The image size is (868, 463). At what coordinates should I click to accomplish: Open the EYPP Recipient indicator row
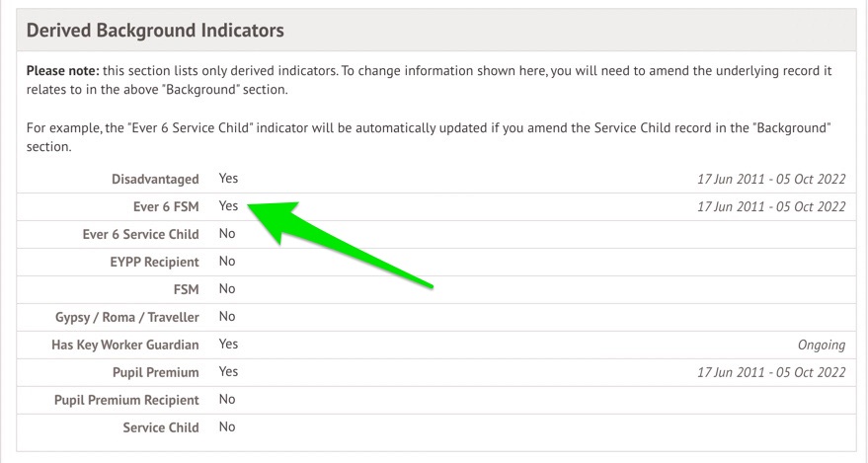pyautogui.click(x=154, y=263)
